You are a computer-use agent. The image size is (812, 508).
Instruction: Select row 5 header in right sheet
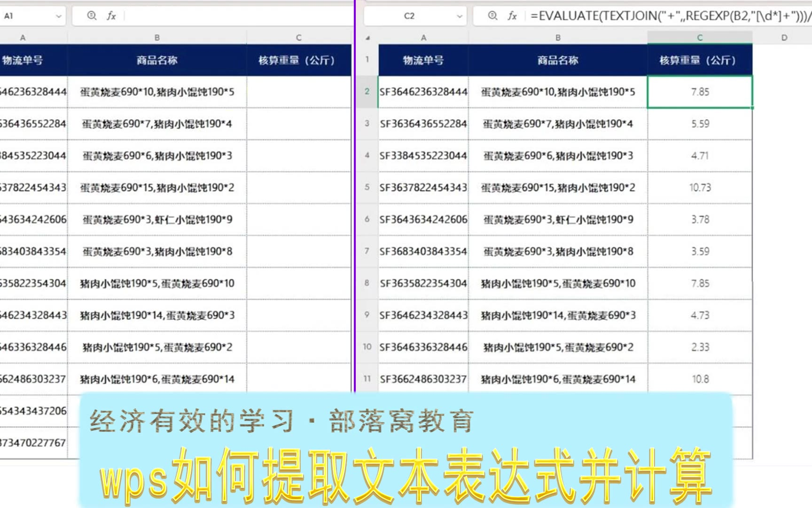[x=367, y=187]
